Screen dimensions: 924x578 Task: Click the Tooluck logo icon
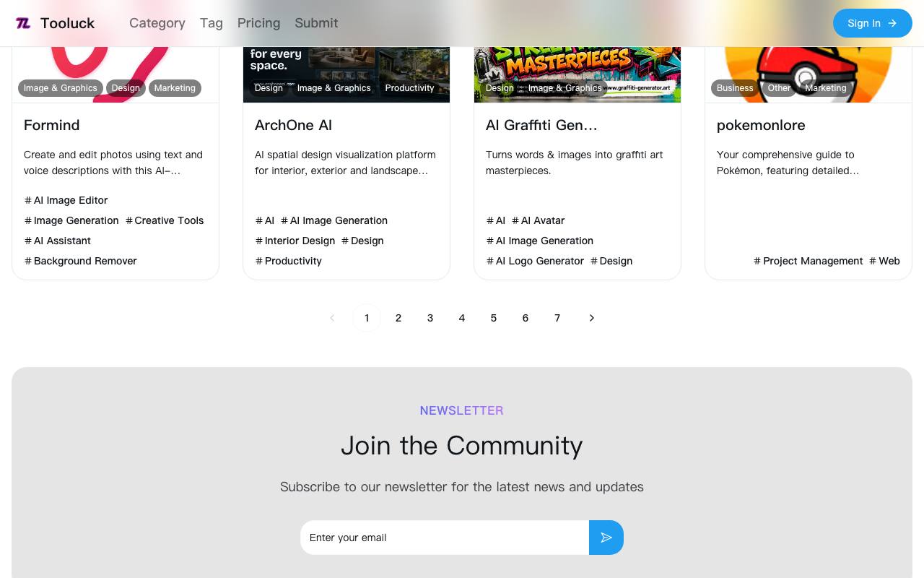click(23, 23)
